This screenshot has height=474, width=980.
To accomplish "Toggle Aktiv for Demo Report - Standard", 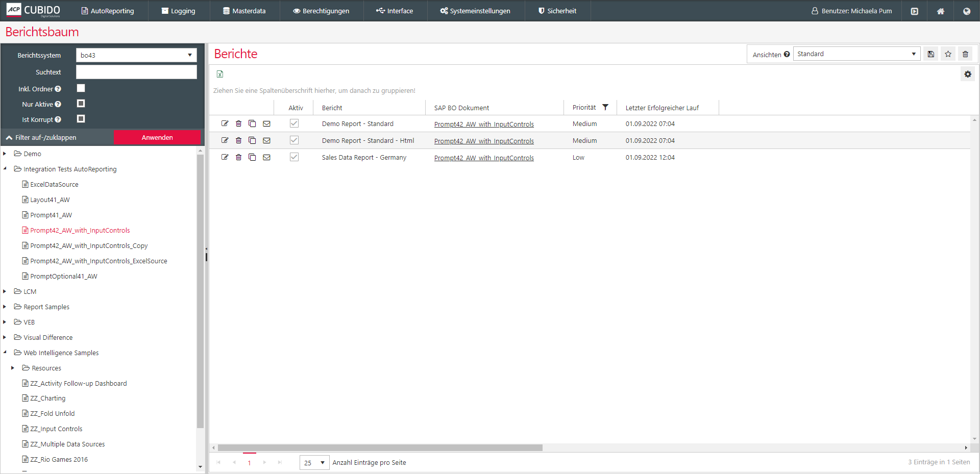I will pos(294,123).
